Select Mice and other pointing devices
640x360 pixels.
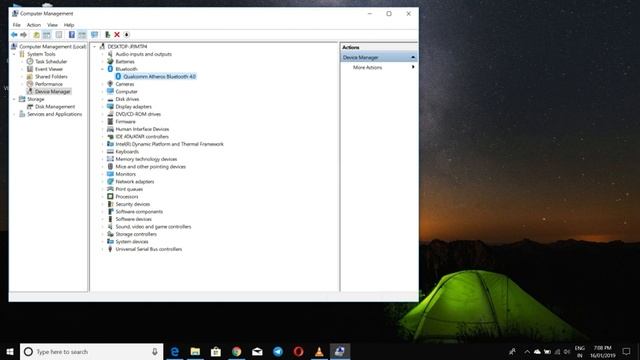pyautogui.click(x=150, y=167)
